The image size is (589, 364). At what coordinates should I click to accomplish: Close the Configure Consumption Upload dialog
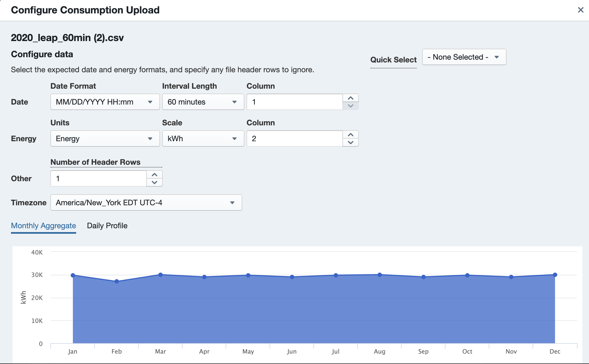(580, 10)
